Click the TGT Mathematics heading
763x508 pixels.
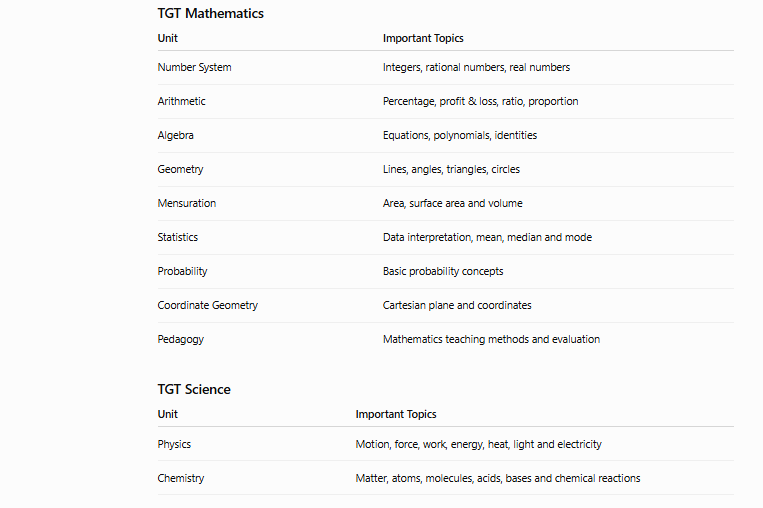(210, 14)
